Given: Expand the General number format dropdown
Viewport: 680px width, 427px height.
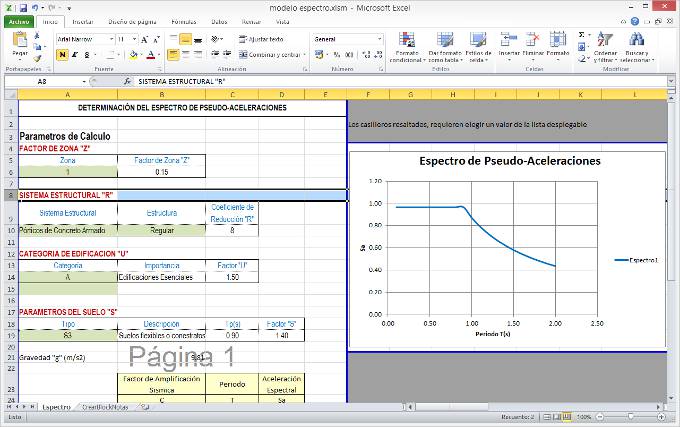Looking at the screenshot, I should (x=380, y=38).
